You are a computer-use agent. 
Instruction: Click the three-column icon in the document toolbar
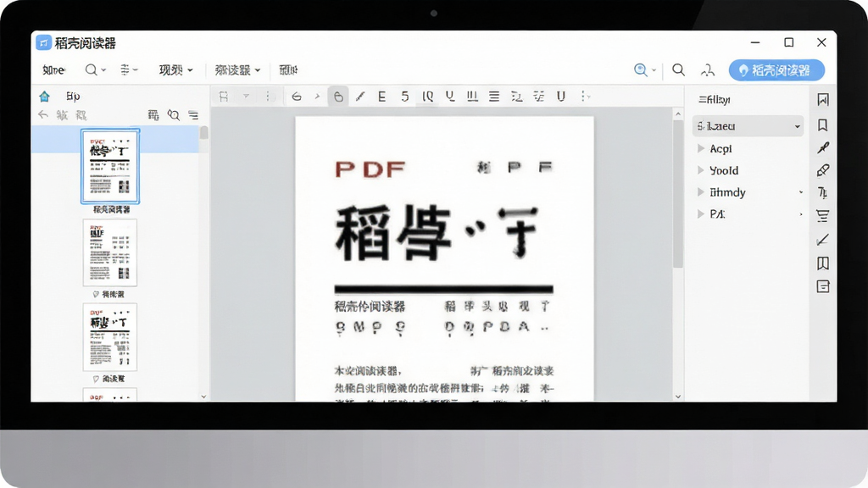click(472, 97)
